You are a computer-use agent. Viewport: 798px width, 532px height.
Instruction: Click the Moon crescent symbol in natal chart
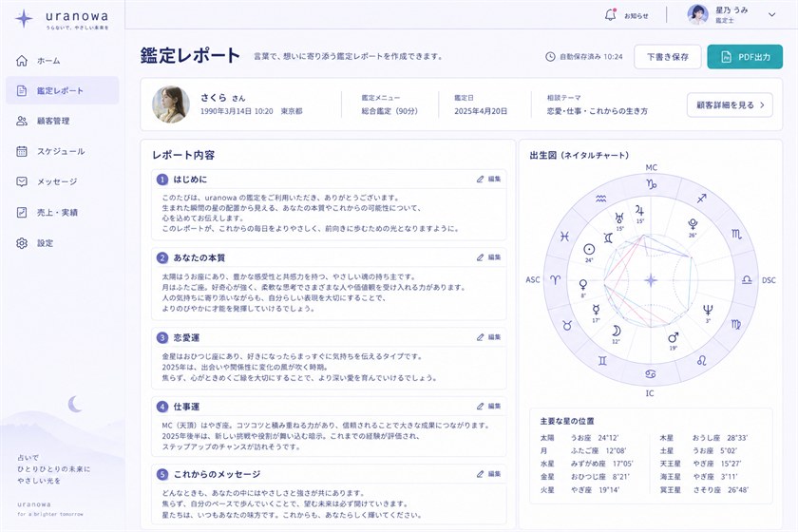(616, 331)
